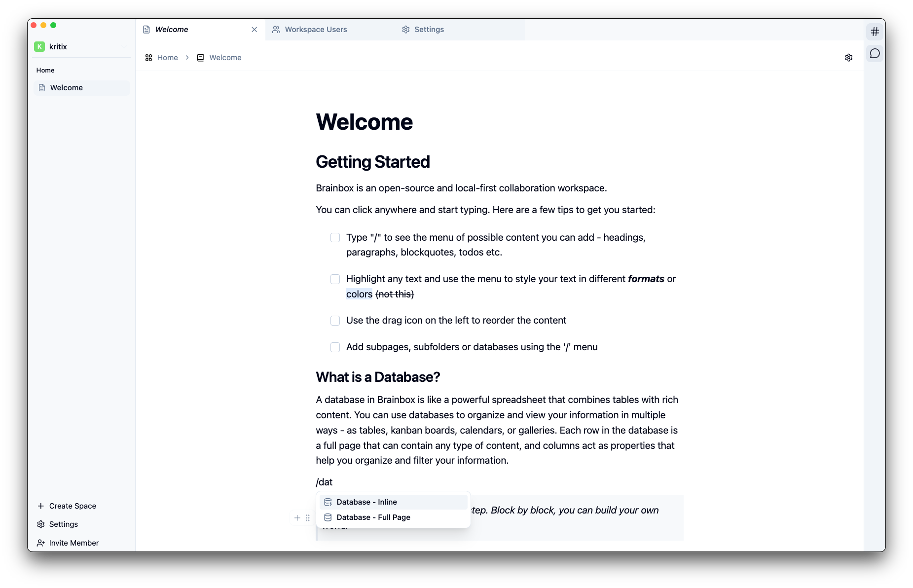
Task: Check the todo about highlighting text formats
Action: 335,279
